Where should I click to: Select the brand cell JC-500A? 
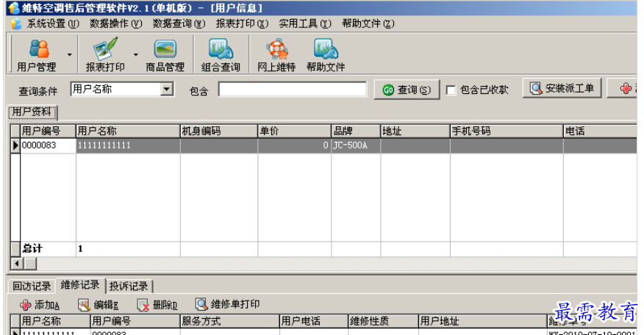(356, 145)
